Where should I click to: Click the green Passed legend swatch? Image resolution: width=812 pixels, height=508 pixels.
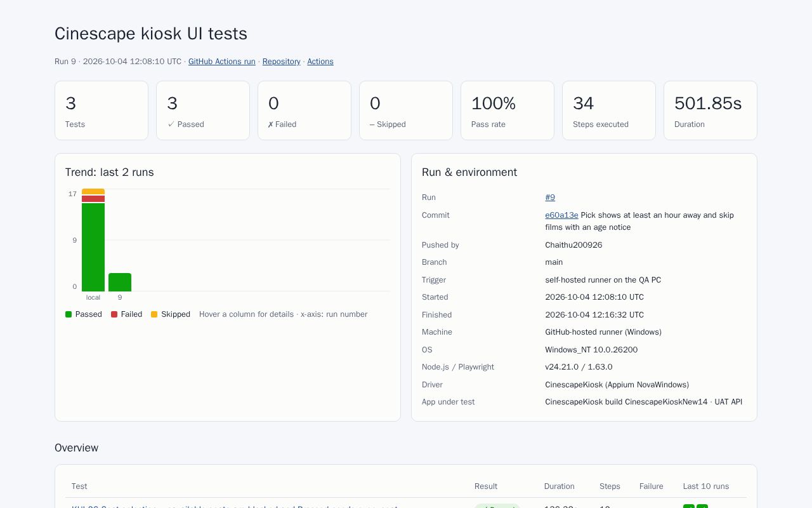point(69,314)
